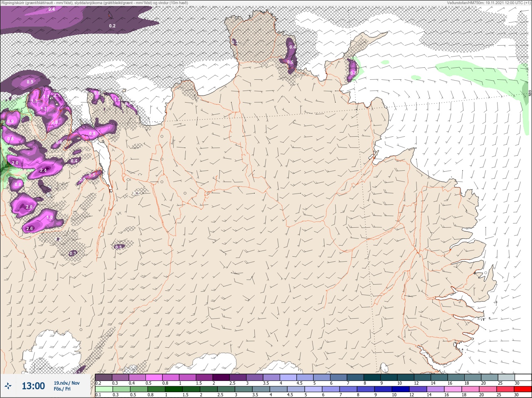Select upper legend swatch between 1 and 1.5

click(x=187, y=377)
